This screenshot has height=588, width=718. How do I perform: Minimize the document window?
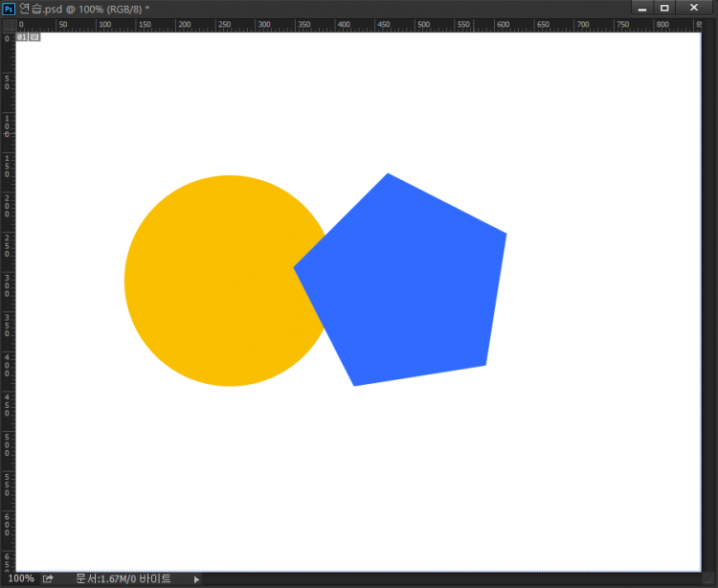click(x=642, y=8)
